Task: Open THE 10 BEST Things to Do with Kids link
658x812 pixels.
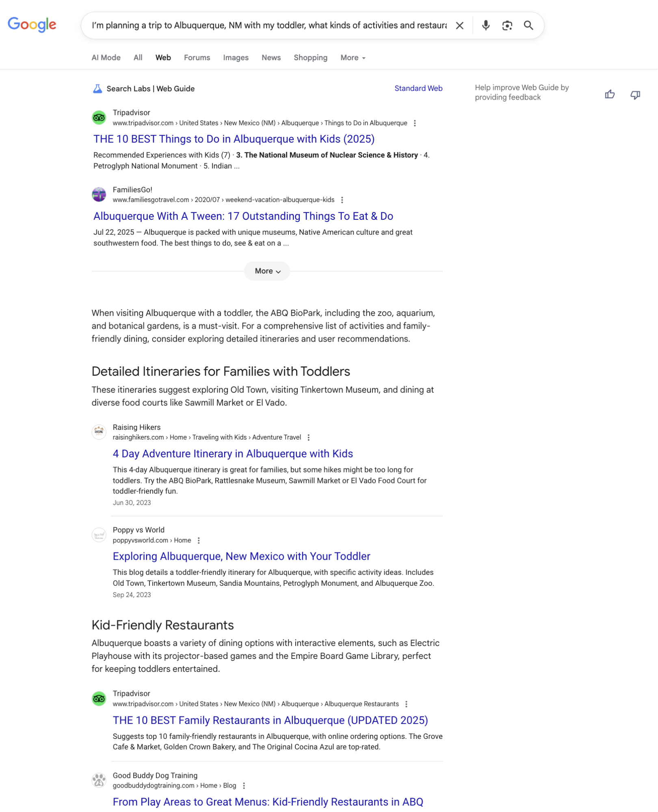Action: tap(234, 139)
